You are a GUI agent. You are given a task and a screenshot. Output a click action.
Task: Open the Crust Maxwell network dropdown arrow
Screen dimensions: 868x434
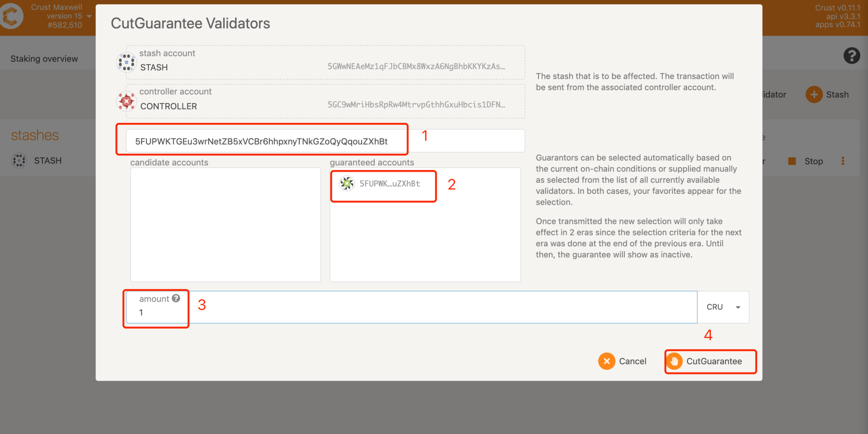click(89, 16)
